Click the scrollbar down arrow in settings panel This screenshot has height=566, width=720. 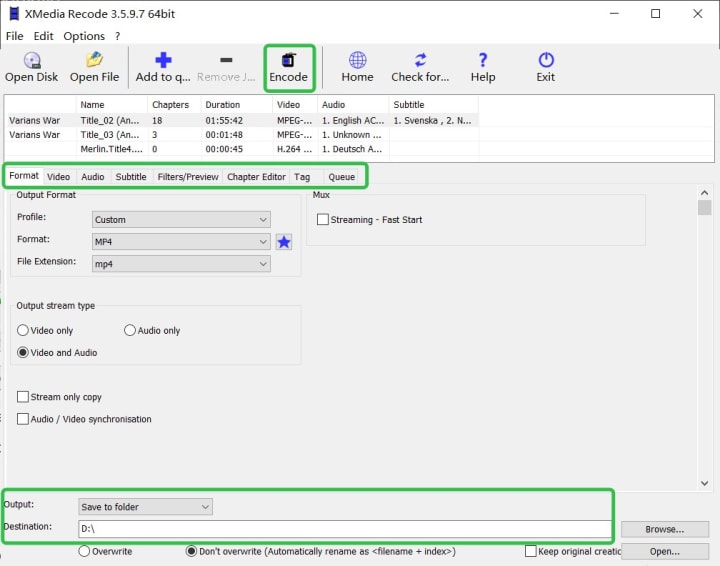click(x=704, y=483)
